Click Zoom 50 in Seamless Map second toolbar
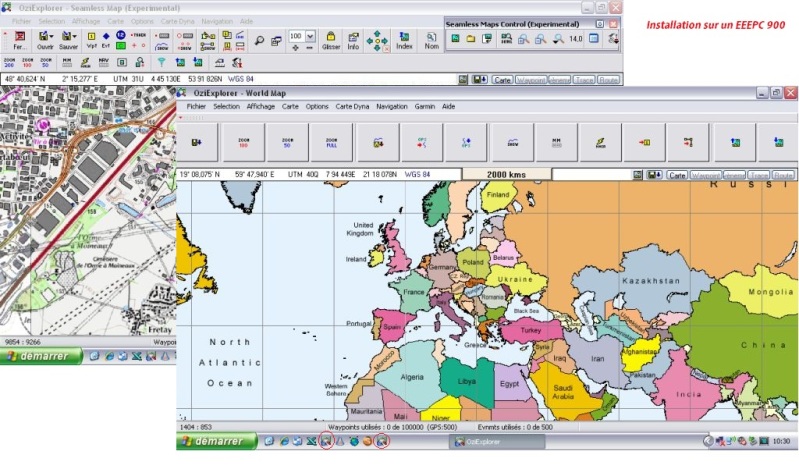Viewport: 799px width, 476px height. point(45,62)
